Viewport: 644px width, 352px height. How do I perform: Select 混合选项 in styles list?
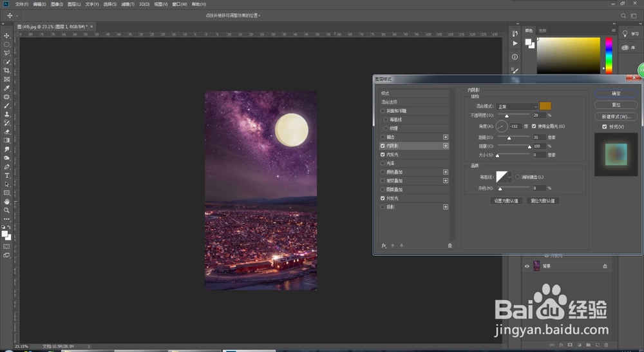(414, 102)
